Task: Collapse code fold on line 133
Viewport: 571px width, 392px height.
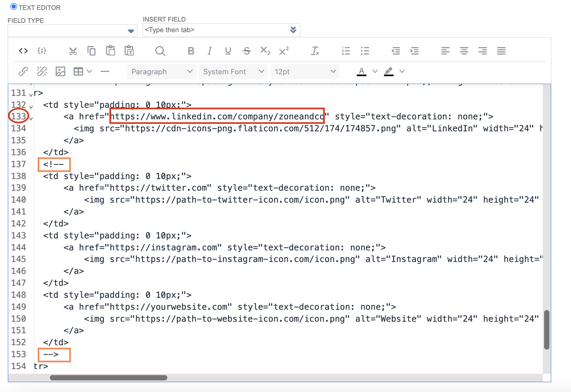Action: click(x=31, y=118)
